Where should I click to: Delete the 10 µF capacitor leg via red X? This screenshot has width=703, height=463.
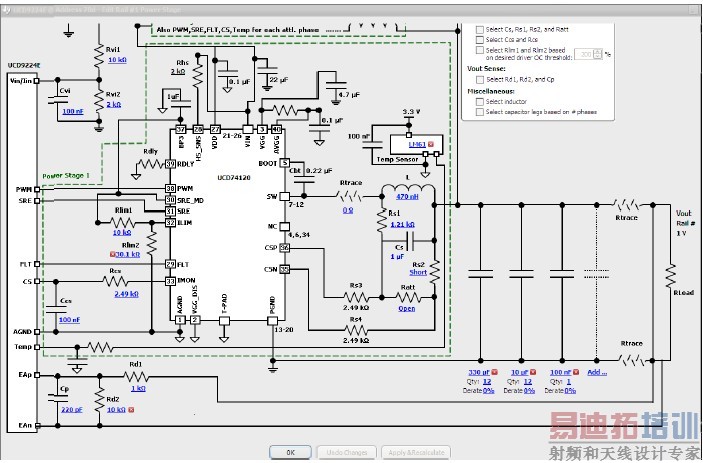533,372
